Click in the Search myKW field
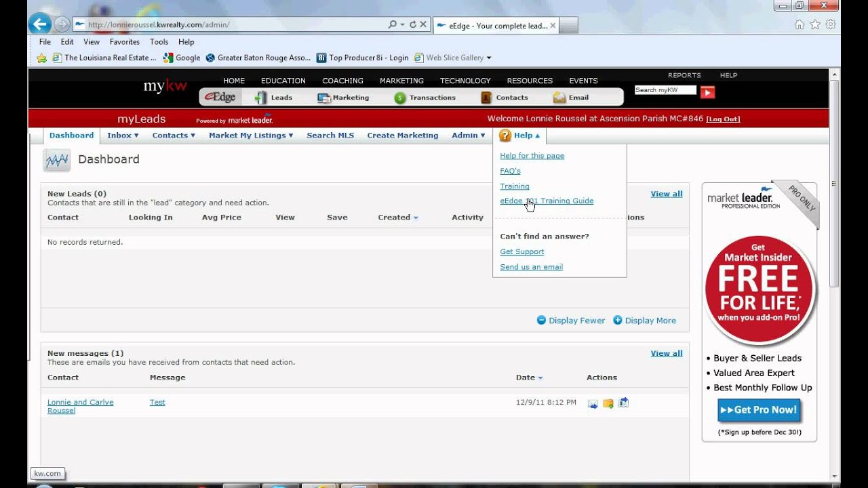 point(665,90)
